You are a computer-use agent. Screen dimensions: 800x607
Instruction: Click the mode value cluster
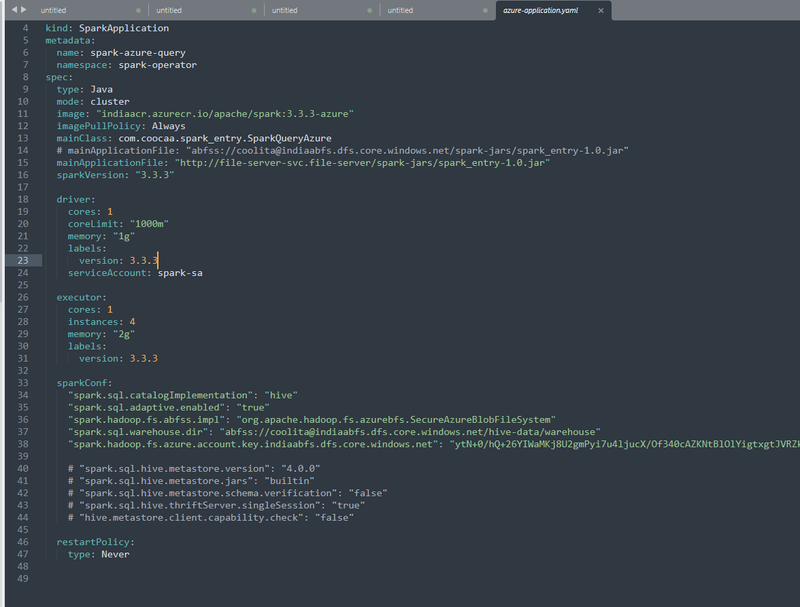pos(110,102)
